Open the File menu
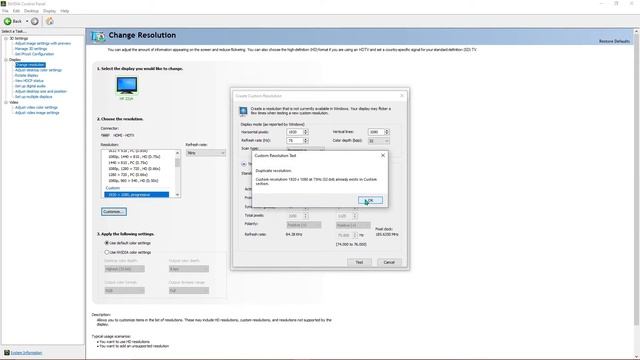 click(5, 11)
